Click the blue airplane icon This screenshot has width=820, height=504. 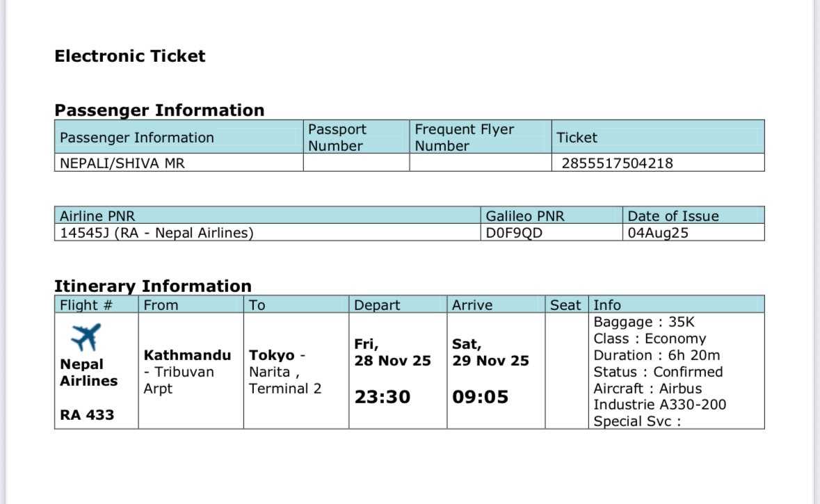86,337
